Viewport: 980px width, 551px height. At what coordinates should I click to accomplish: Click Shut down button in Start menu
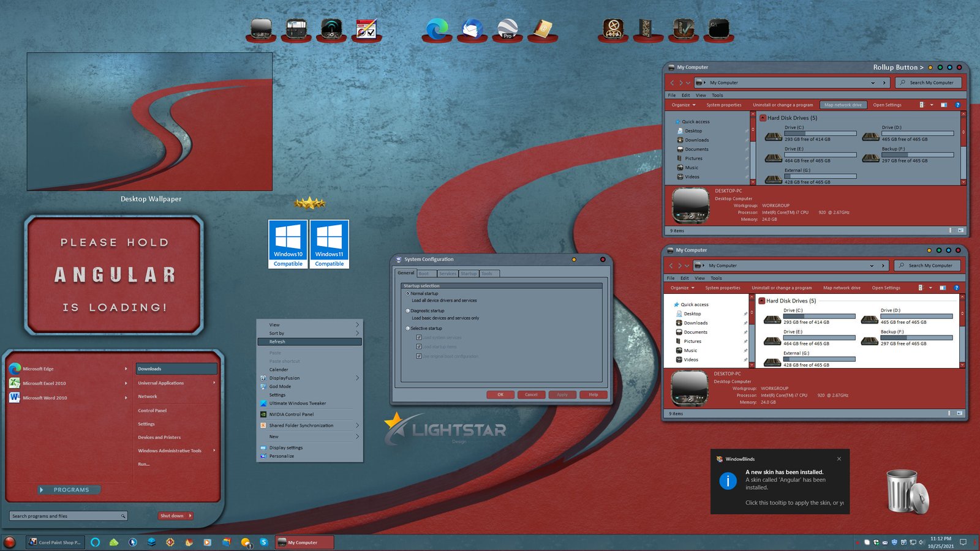(172, 515)
